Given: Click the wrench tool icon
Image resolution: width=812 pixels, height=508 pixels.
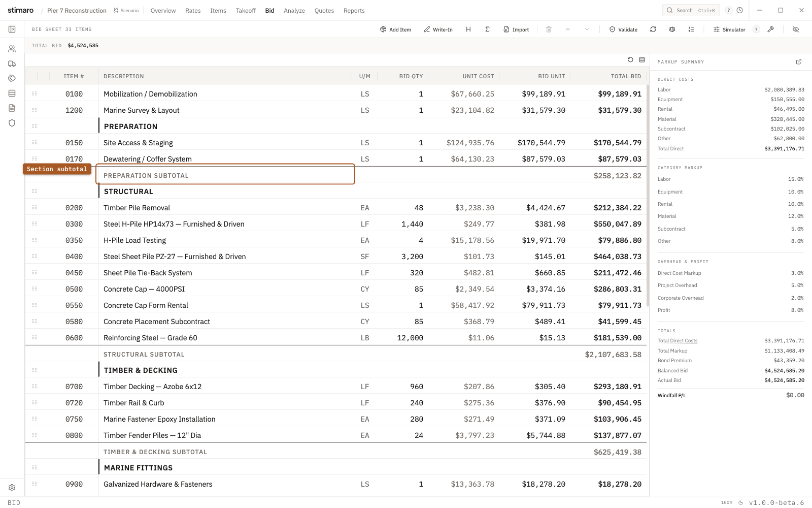Looking at the screenshot, I should tap(770, 29).
